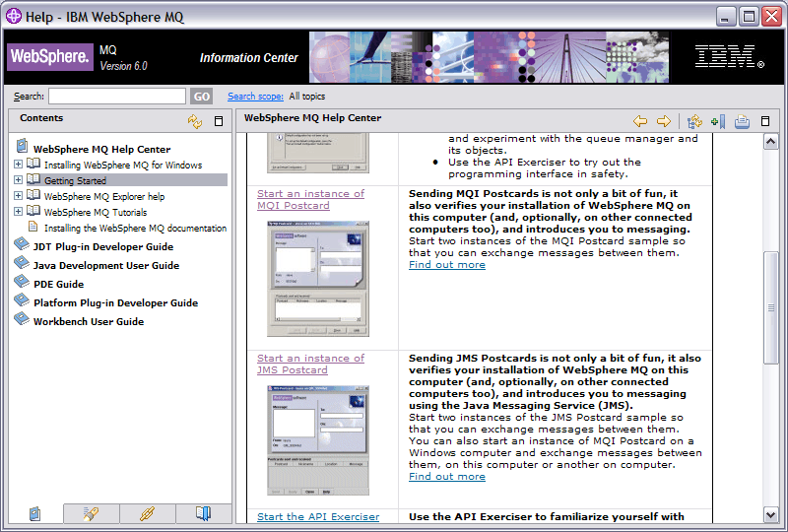Click the Installing WebSphere MQ for Windows book icon

33,163
